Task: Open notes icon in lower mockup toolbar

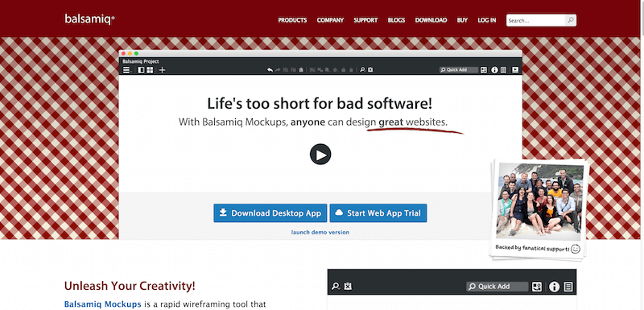Action: [568, 287]
